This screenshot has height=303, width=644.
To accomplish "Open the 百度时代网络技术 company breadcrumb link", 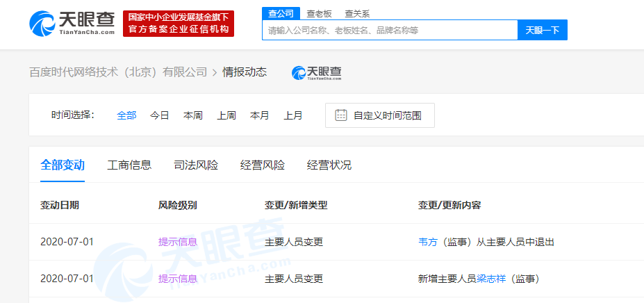I will coord(118,72).
